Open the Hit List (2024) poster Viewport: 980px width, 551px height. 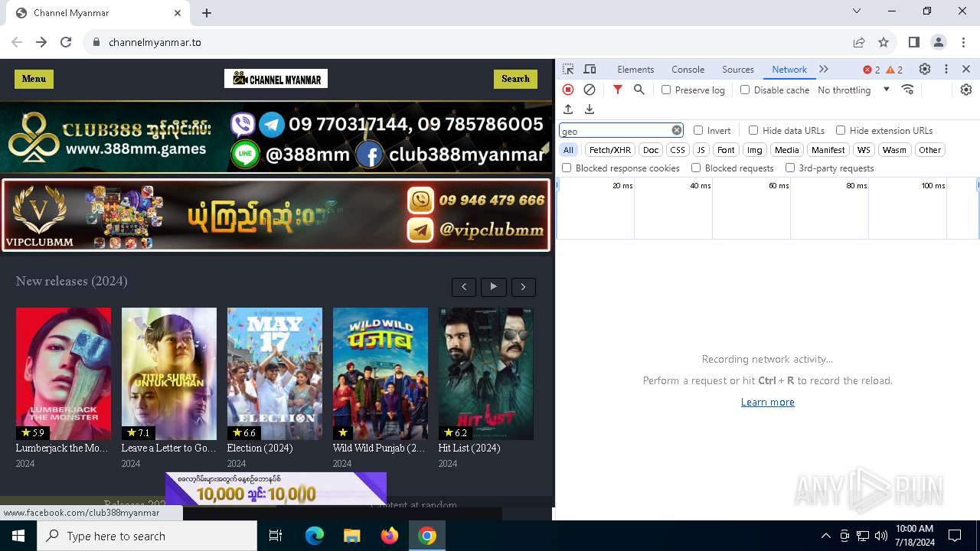(486, 373)
